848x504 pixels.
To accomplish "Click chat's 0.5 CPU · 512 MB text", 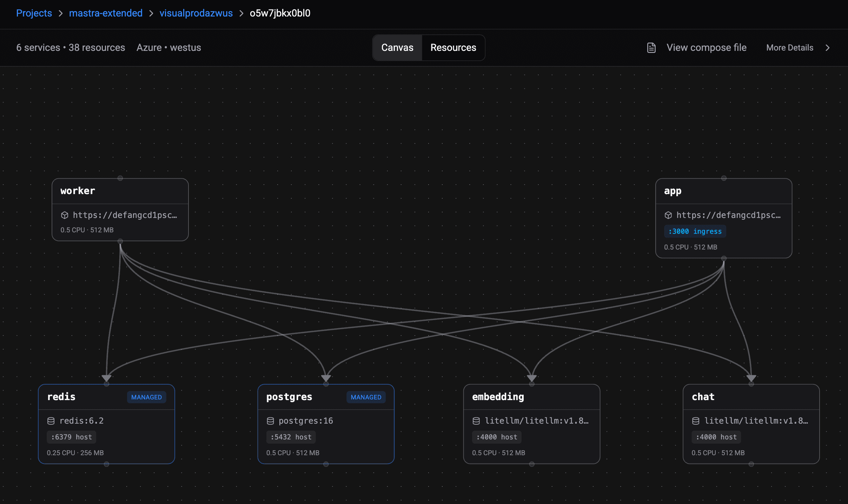I will (x=718, y=453).
